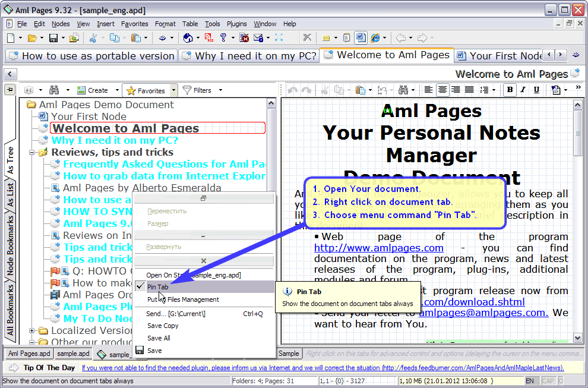588x388 pixels.
Task: Click the tree panel vertical scrollbar up arrow
Action: (271, 103)
